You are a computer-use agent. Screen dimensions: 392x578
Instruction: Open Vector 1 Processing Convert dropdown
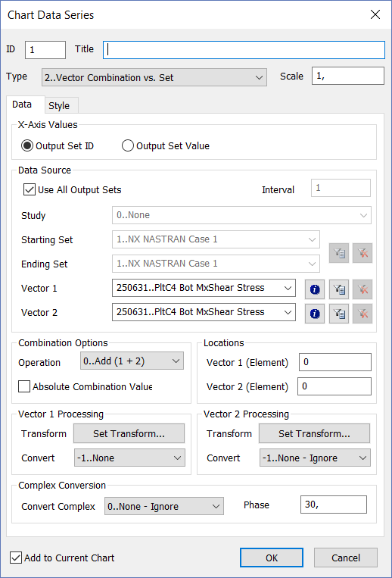[x=129, y=458]
